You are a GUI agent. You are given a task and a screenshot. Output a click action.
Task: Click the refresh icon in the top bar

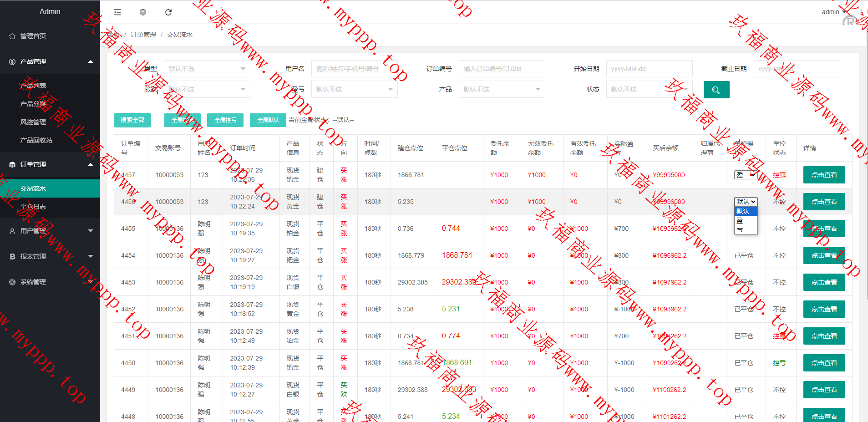pos(168,12)
